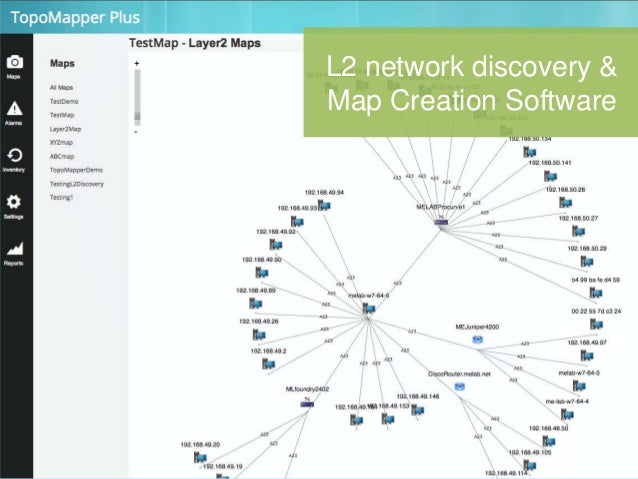Select host node 192.168.49.89
Screen dimensions: 638x479
[256, 304]
